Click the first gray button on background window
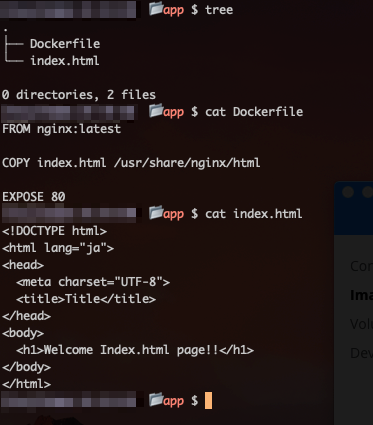373x425 pixels. pos(348,192)
